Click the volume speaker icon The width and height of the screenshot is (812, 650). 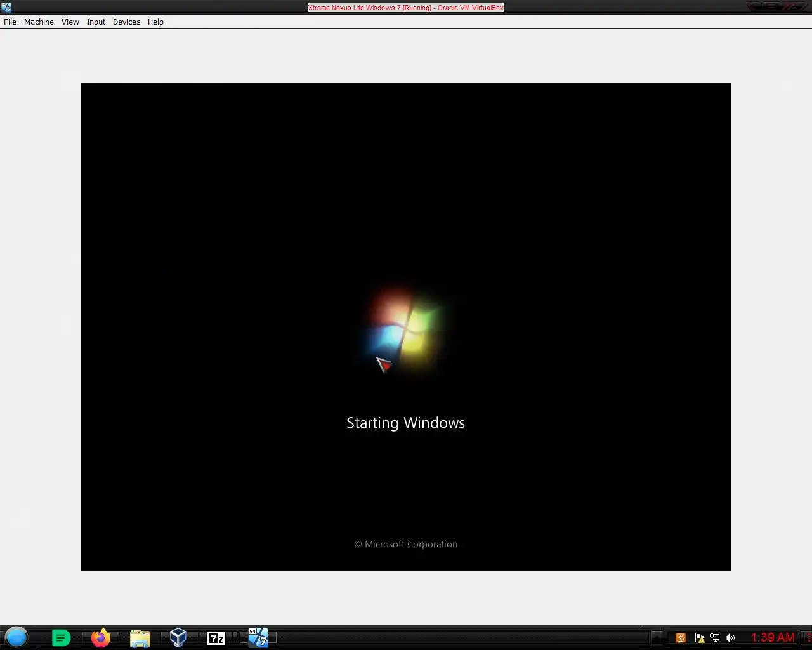point(730,638)
